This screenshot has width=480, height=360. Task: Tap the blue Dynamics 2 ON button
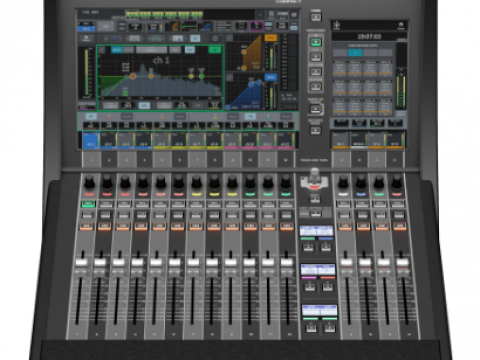click(270, 77)
